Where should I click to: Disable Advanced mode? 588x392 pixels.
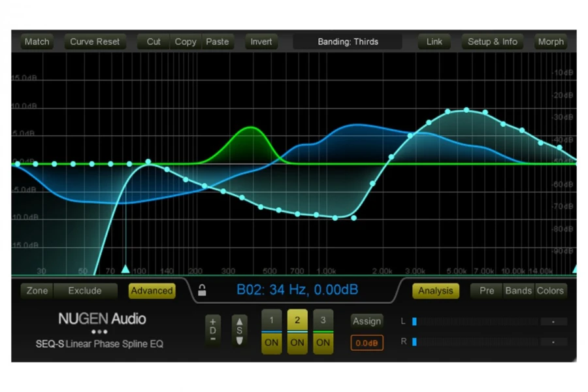point(152,291)
